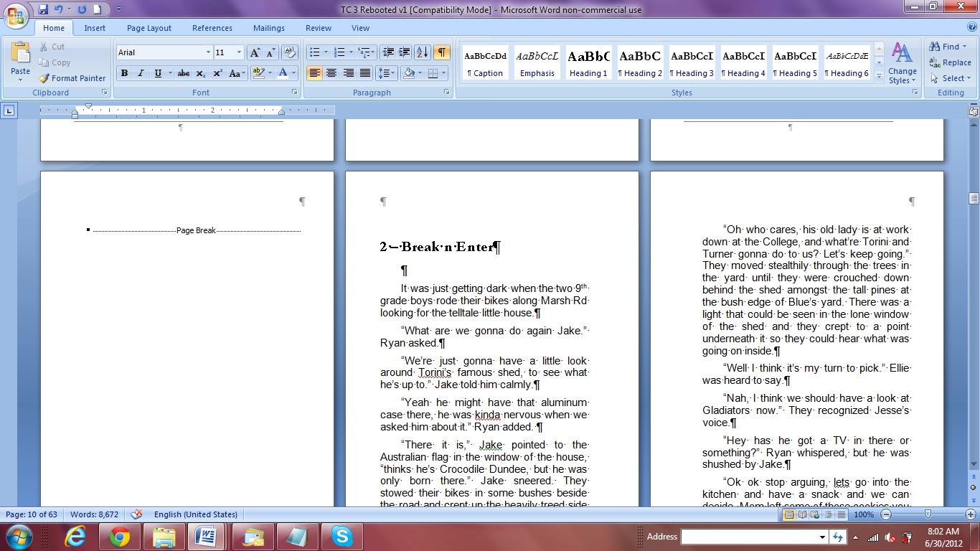Toggle Show/Hide paragraph marks
Screen dimensions: 980x551
[x=442, y=52]
